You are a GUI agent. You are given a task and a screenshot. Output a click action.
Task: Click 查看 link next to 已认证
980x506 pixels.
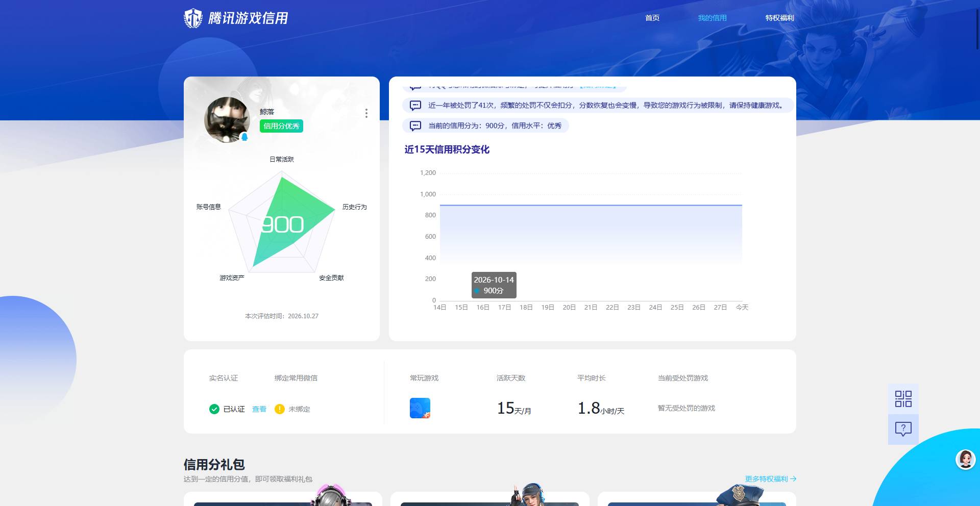(x=259, y=409)
